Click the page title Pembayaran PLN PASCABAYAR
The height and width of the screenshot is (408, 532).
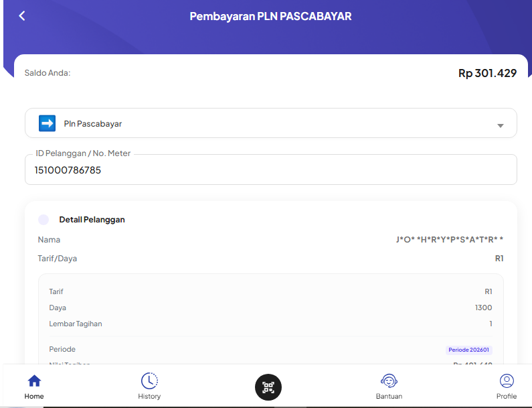coord(270,16)
